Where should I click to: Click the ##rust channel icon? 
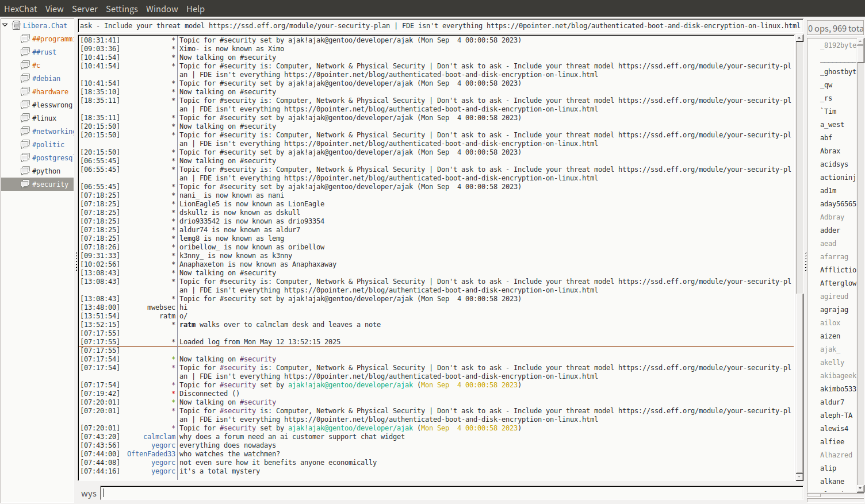pyautogui.click(x=25, y=52)
